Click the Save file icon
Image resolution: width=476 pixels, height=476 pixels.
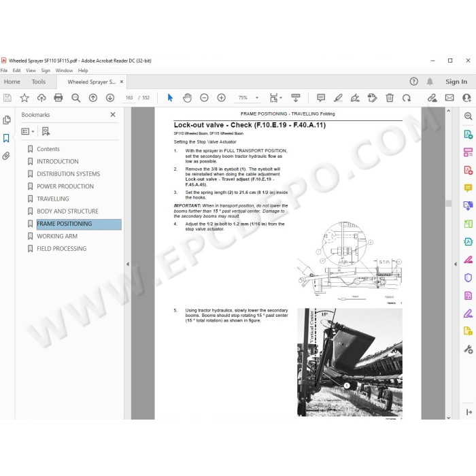coord(7,98)
